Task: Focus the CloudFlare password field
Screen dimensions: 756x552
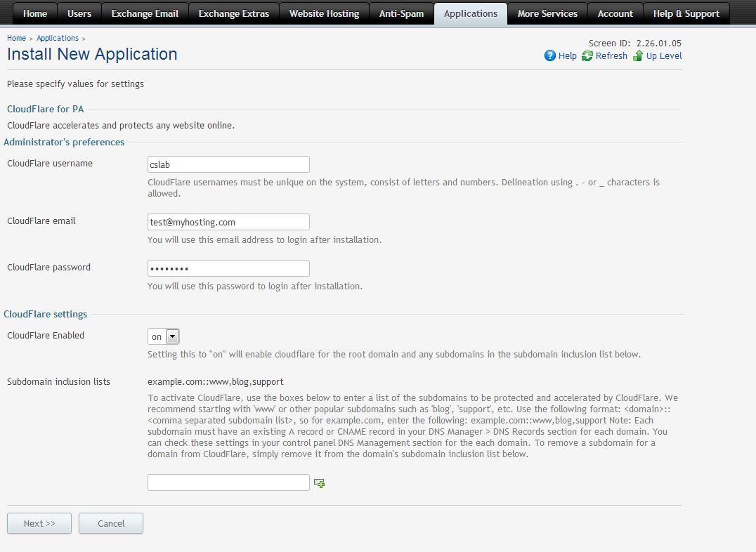Action: click(228, 268)
